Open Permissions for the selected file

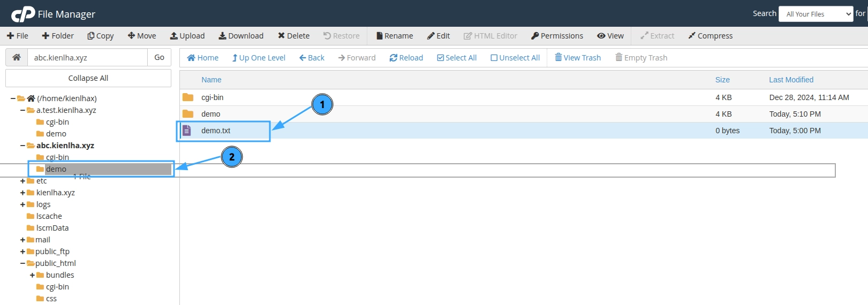pos(557,36)
